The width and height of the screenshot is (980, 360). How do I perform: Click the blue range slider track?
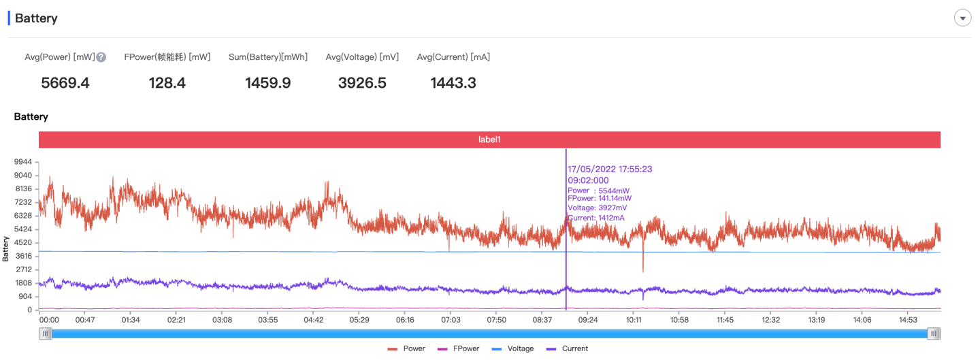tap(490, 333)
